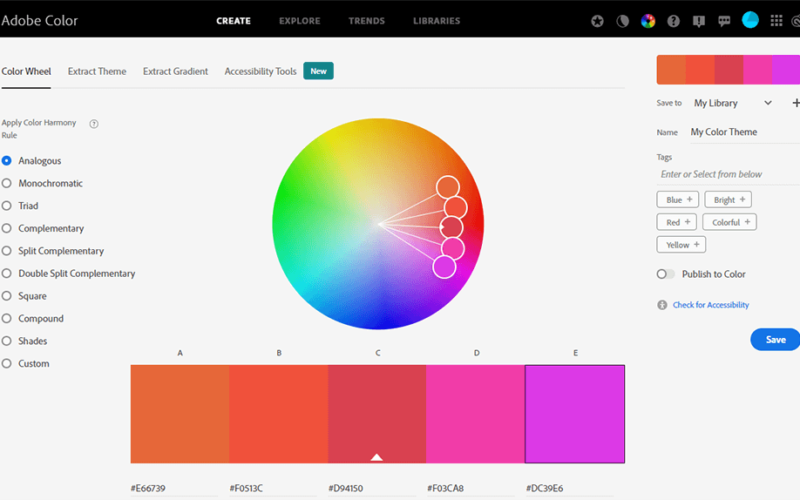
Task: Click the Save button
Action: point(775,339)
